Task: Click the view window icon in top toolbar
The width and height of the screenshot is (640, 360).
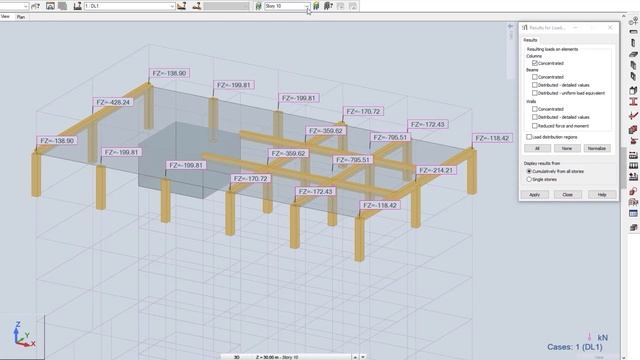Action: [x=50, y=6]
